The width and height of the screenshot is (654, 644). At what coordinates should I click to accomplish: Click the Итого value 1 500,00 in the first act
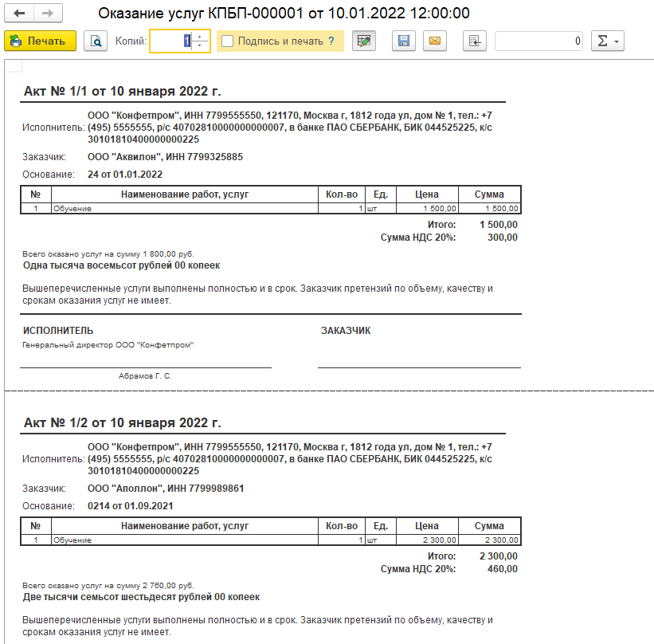point(499,225)
